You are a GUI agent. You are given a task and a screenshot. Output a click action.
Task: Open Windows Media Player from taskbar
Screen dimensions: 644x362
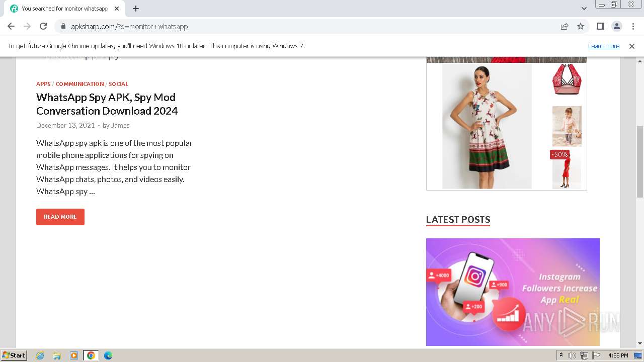[74, 355]
